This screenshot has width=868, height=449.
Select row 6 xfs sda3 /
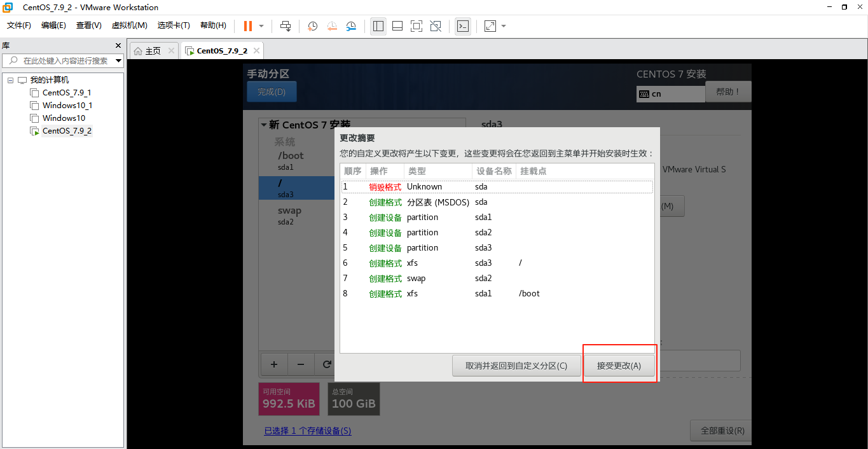[x=497, y=263]
